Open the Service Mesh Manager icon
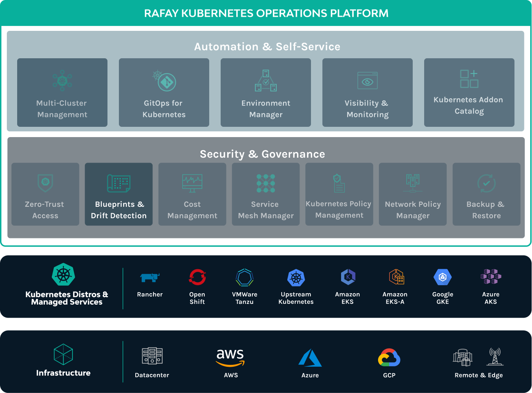Screen dimensions: 532x393 (x=266, y=183)
